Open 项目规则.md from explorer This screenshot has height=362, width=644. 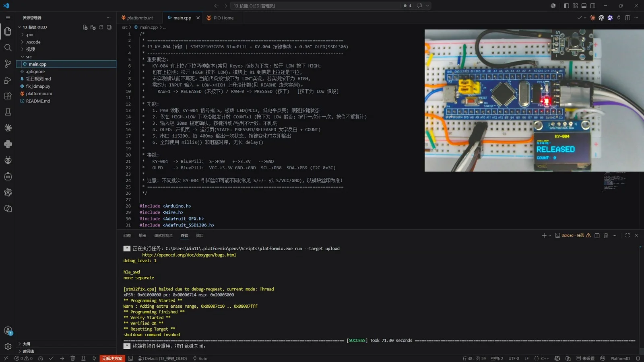66,79
